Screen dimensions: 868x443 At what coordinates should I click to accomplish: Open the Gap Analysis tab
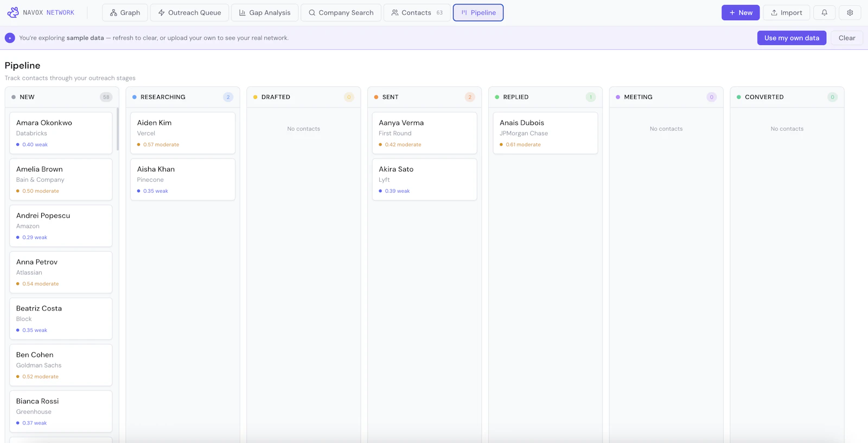click(265, 12)
